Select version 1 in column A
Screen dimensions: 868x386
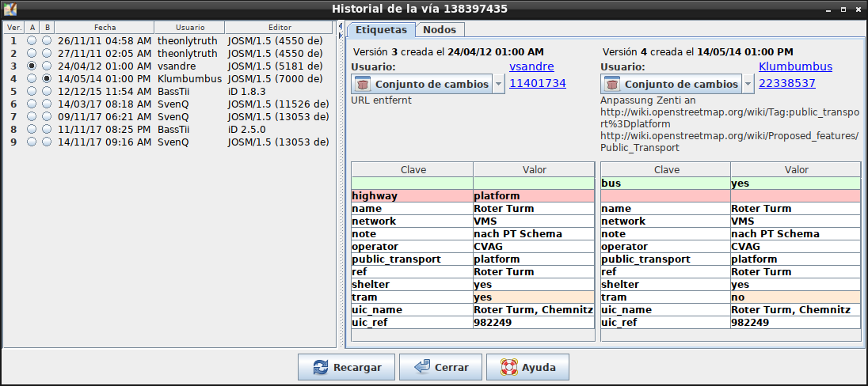(x=32, y=40)
